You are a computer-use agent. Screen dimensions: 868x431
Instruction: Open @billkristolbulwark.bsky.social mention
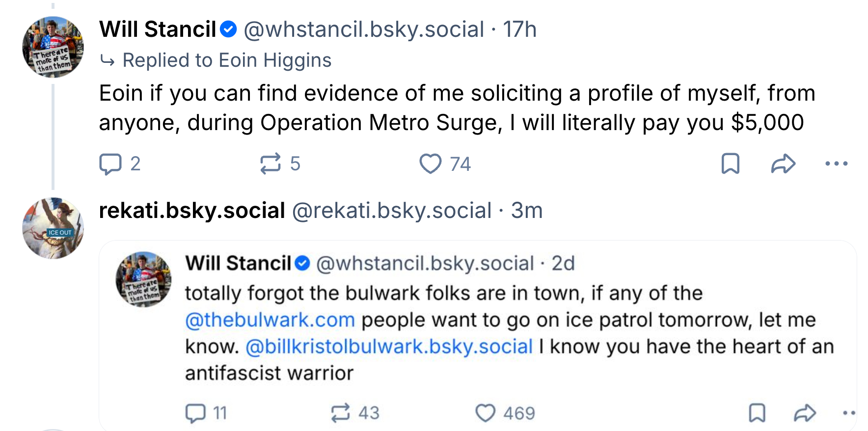click(389, 347)
